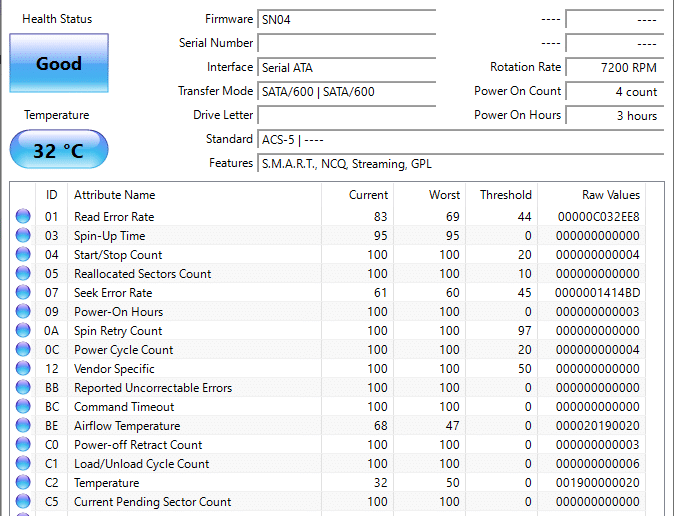Click the status orb for Spin-Up Time
The height and width of the screenshot is (516, 674).
(x=23, y=235)
